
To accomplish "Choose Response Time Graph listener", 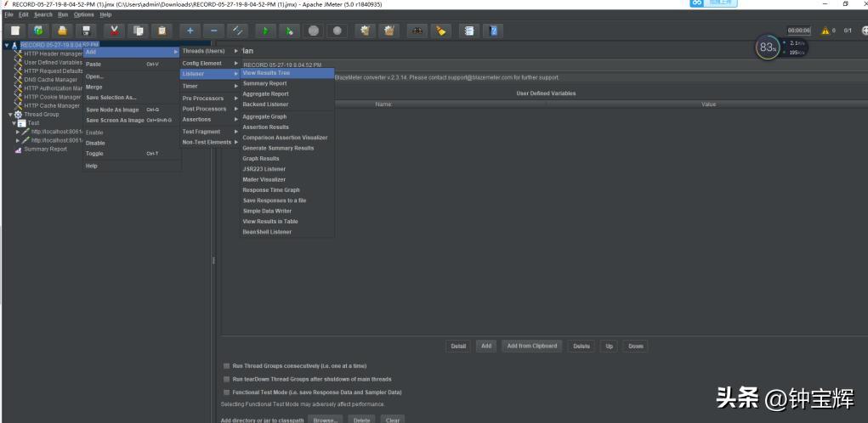I will coord(287,190).
